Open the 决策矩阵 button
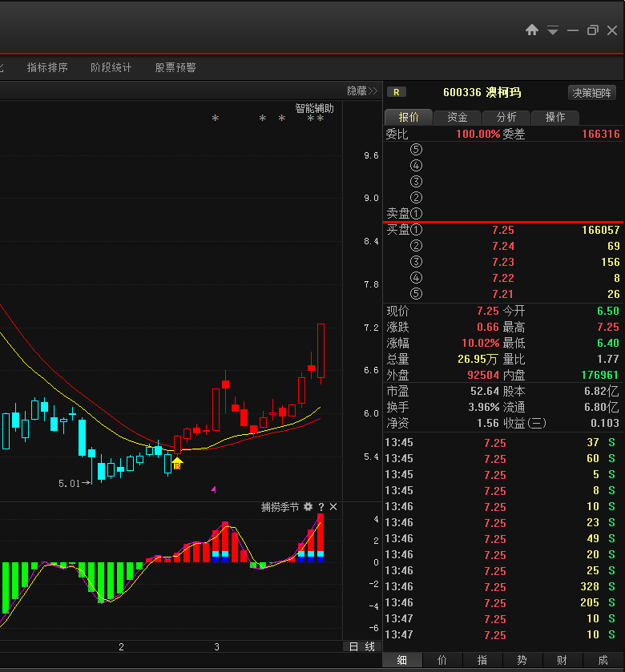The image size is (625, 672). pyautogui.click(x=591, y=93)
